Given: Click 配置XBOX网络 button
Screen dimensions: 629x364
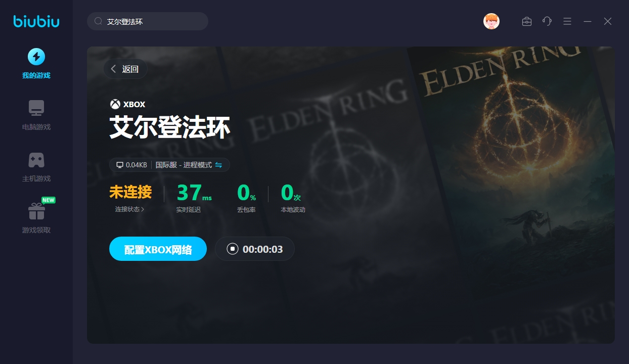Looking at the screenshot, I should (x=158, y=249).
